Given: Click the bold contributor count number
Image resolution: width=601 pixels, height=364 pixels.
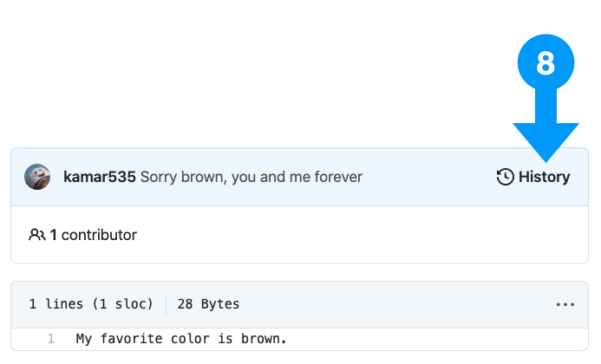Looking at the screenshot, I should coord(53,235).
